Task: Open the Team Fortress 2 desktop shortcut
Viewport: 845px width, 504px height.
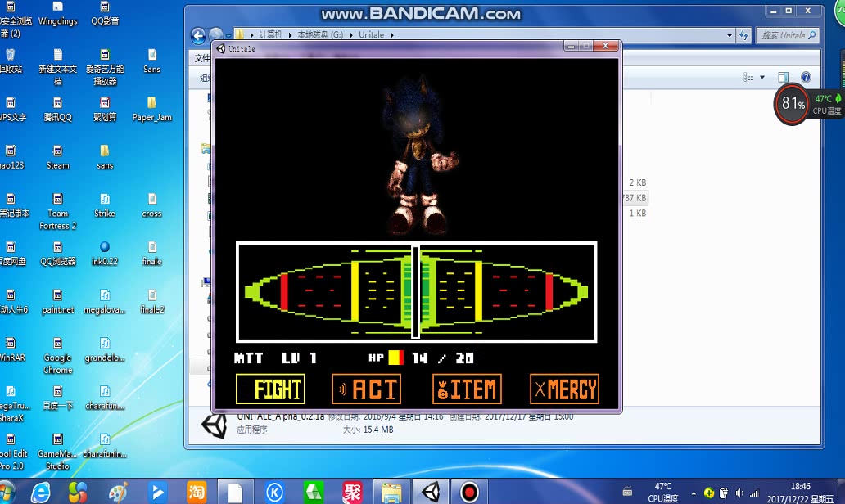Action: click(x=57, y=211)
